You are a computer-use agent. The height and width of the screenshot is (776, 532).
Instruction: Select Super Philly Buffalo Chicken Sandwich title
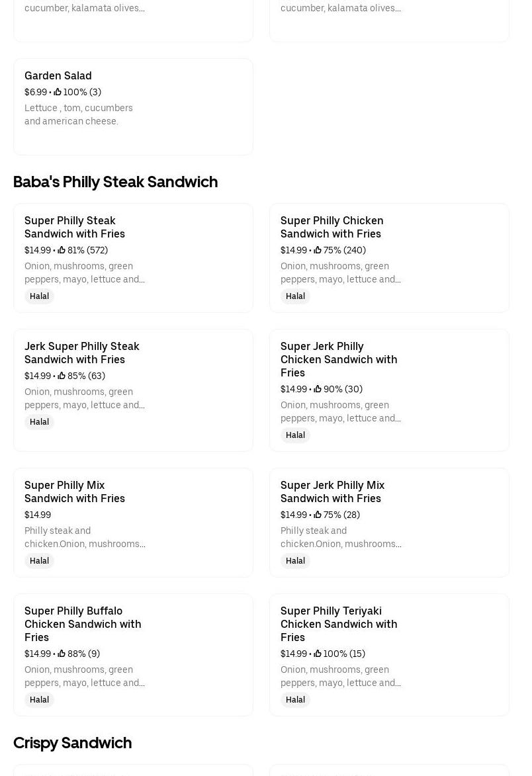tap(83, 624)
